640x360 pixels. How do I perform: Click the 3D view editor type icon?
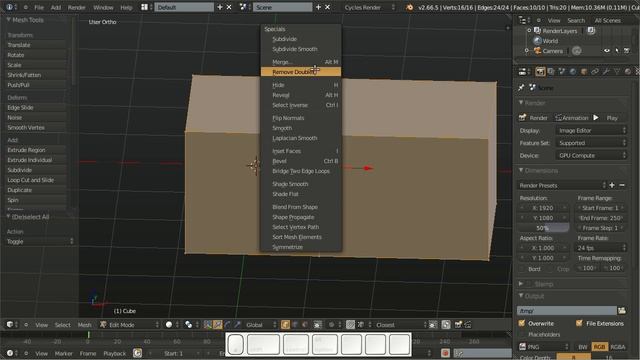tap(10, 325)
